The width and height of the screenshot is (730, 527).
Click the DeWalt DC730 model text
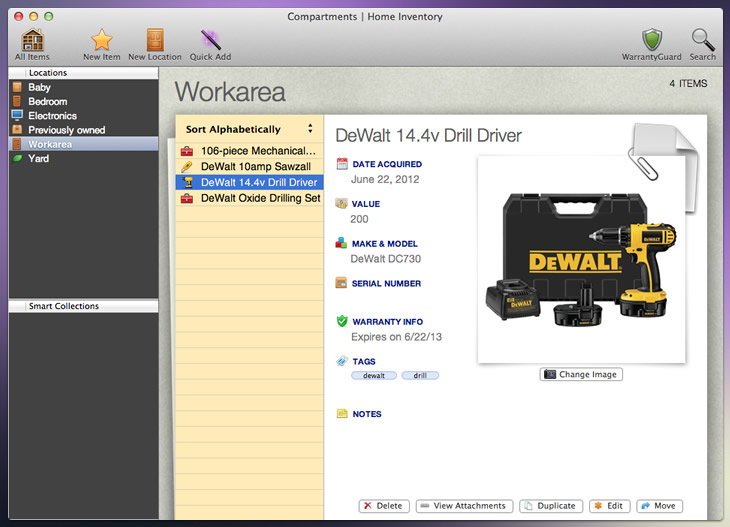(x=385, y=259)
